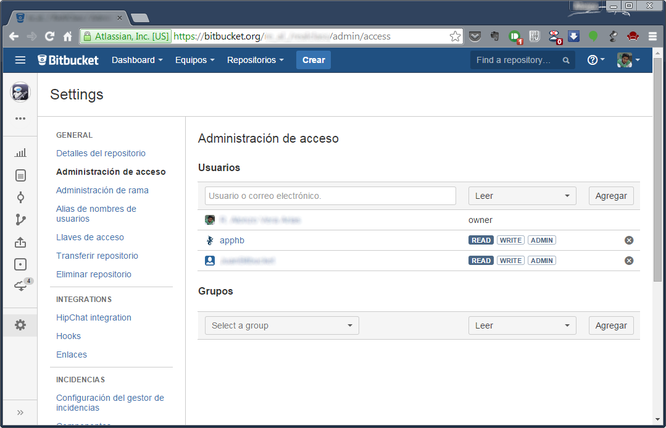Open the help question mark menu
The height and width of the screenshot is (428, 666).
coord(595,60)
